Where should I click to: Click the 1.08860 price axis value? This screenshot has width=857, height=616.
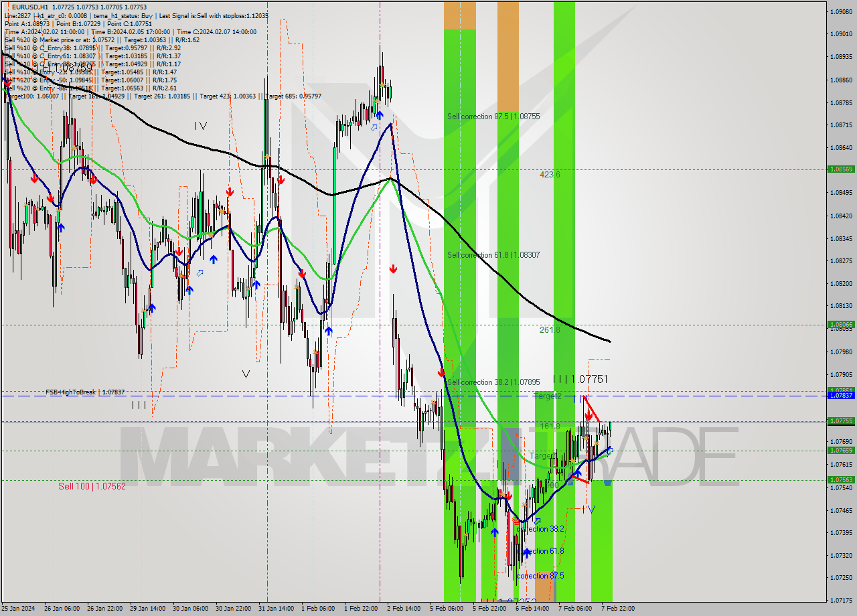coord(841,80)
